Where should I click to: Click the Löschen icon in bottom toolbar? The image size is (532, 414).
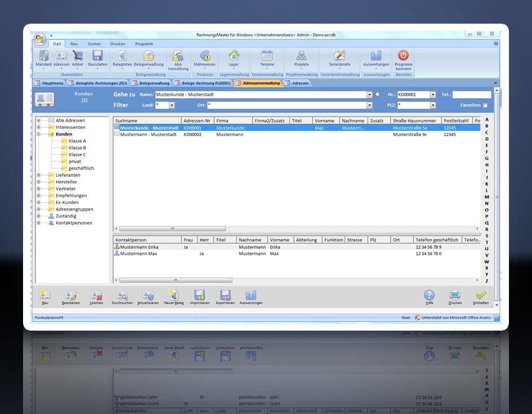tap(96, 295)
